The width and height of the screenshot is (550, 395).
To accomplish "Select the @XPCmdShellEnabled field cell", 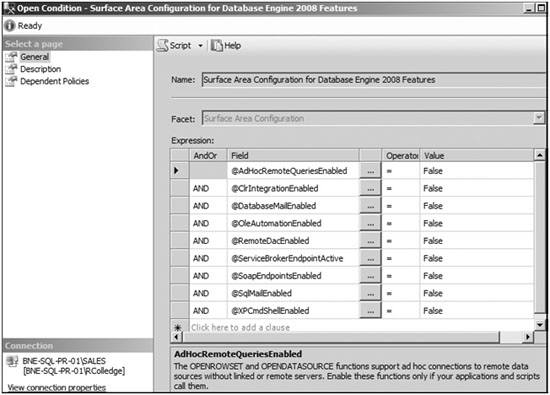I will click(x=293, y=311).
